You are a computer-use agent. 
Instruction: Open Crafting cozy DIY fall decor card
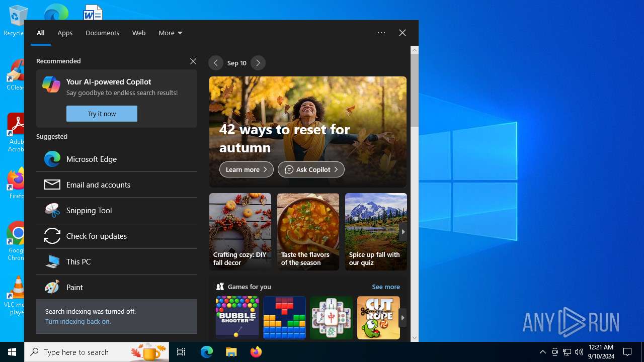point(240,232)
